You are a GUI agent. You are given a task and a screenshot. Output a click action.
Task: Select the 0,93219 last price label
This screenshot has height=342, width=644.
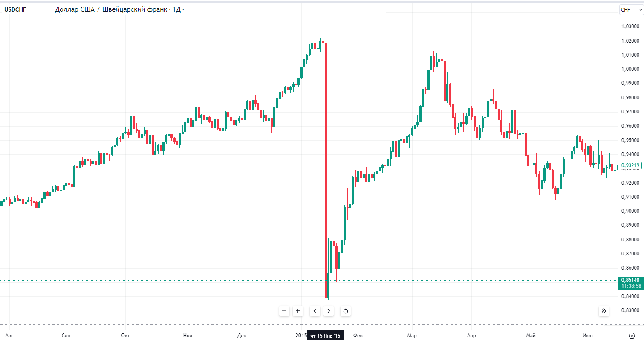(x=630, y=165)
